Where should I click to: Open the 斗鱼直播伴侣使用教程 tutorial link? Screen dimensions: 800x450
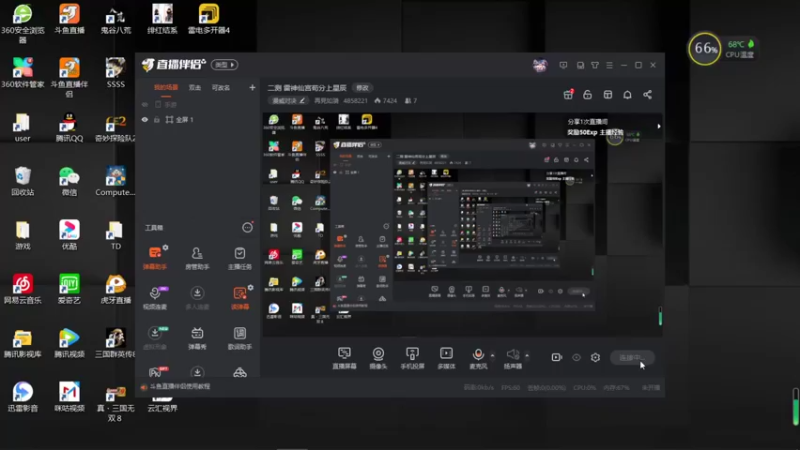(180, 387)
